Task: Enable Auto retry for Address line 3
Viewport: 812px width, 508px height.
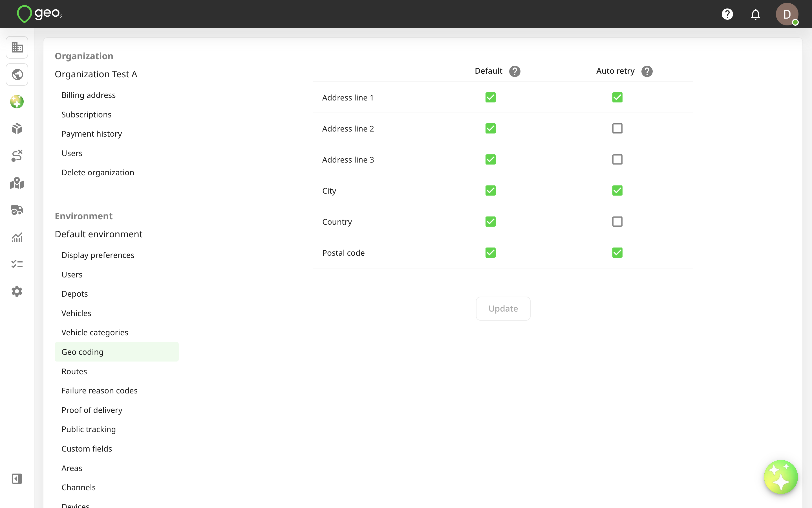Action: [617, 159]
